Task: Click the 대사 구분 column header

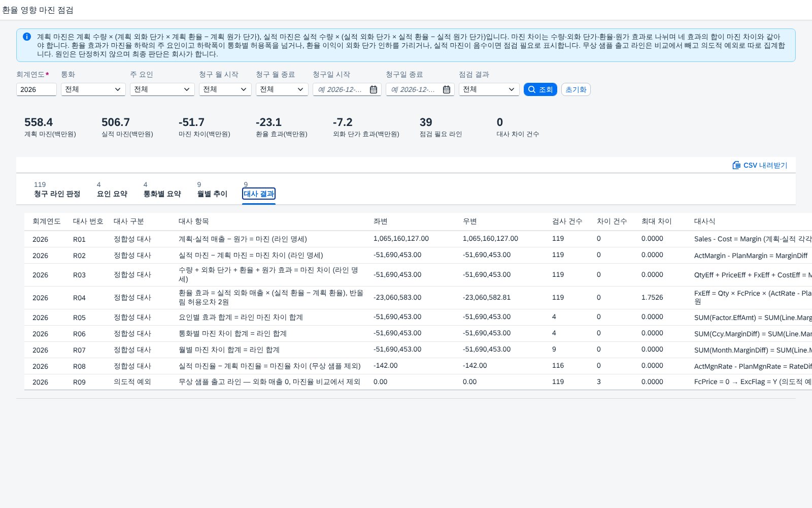Action: click(x=129, y=221)
